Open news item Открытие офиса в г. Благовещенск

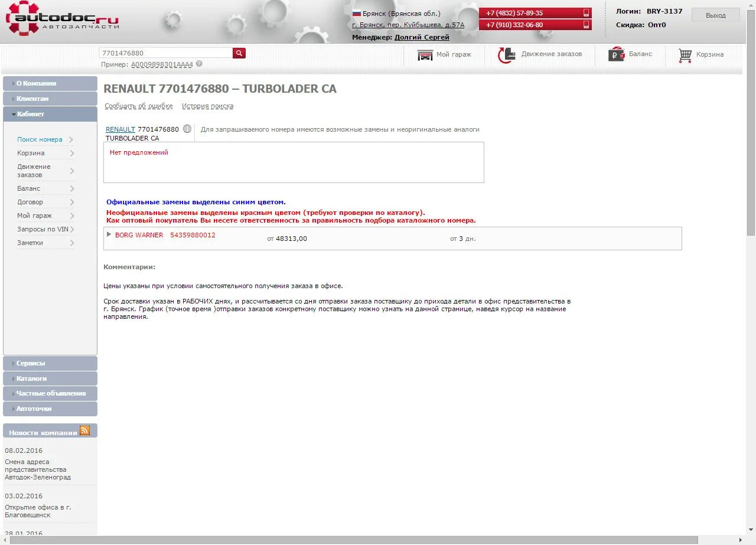[x=38, y=511]
